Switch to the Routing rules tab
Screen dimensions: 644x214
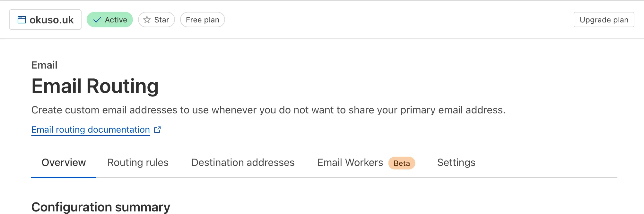pos(138,162)
